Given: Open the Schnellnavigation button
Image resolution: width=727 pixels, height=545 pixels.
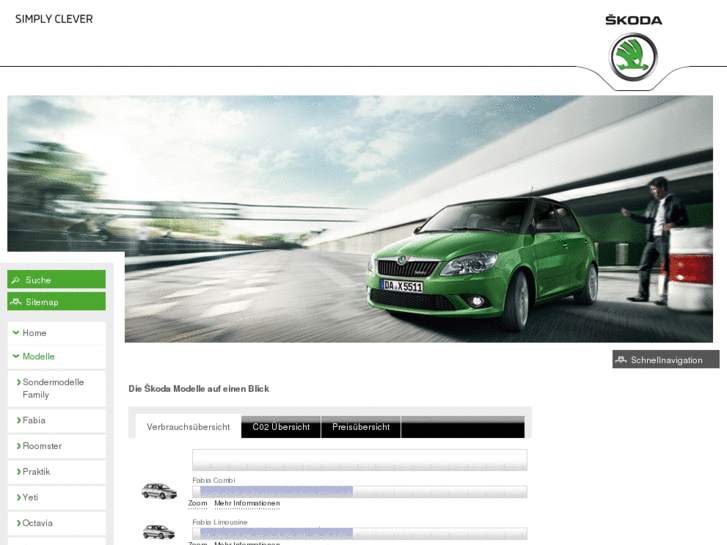Looking at the screenshot, I should 666,359.
